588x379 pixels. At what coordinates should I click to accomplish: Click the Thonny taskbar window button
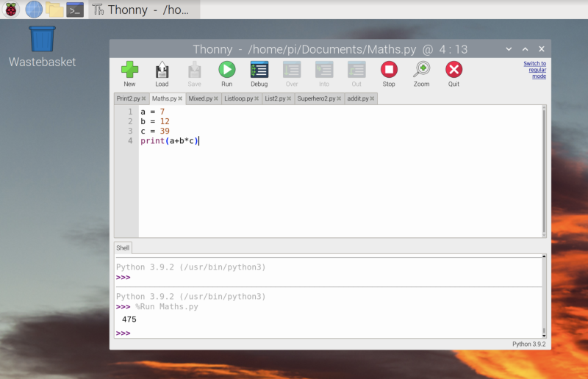pyautogui.click(x=144, y=10)
